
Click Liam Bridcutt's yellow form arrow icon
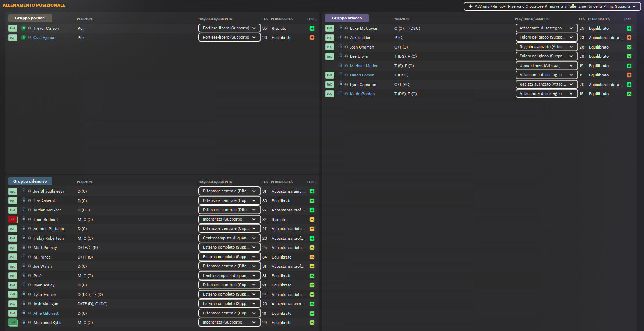coord(312,220)
